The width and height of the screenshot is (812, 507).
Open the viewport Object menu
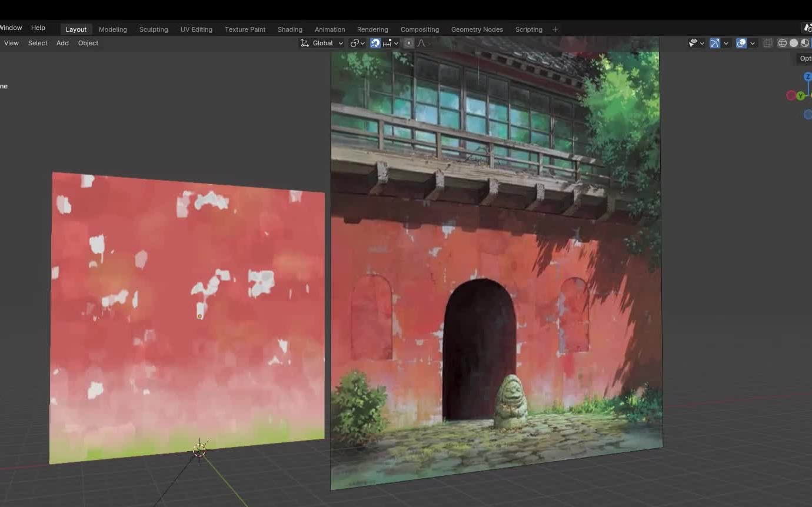tap(88, 43)
